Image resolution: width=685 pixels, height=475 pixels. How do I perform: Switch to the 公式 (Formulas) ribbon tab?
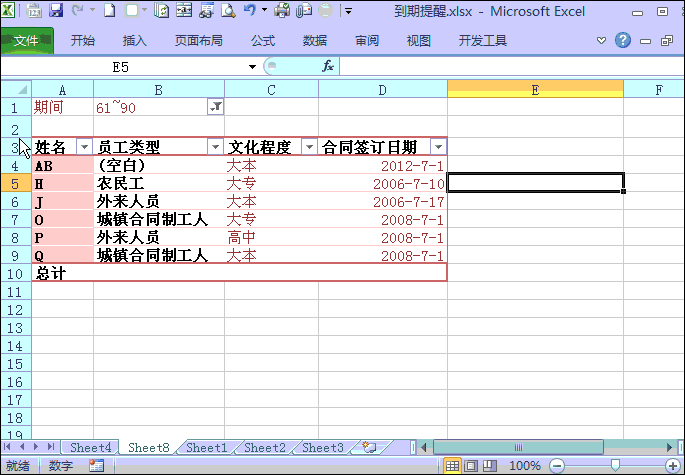(263, 41)
